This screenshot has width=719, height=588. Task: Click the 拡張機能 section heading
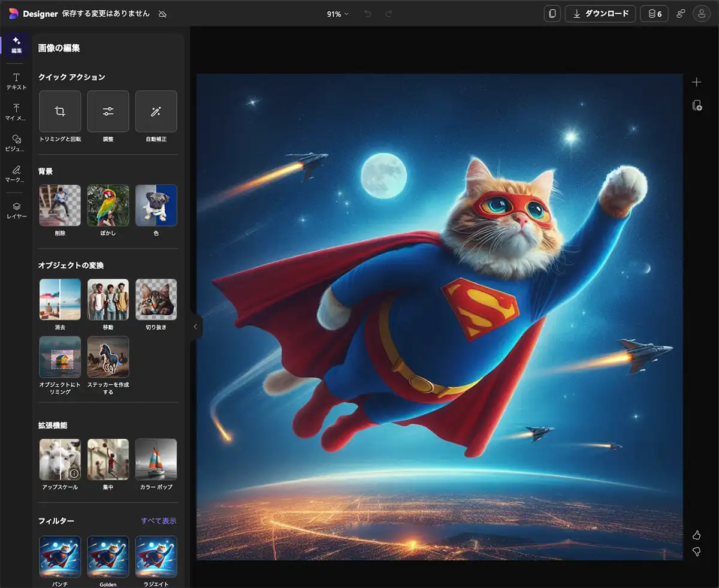coord(53,425)
